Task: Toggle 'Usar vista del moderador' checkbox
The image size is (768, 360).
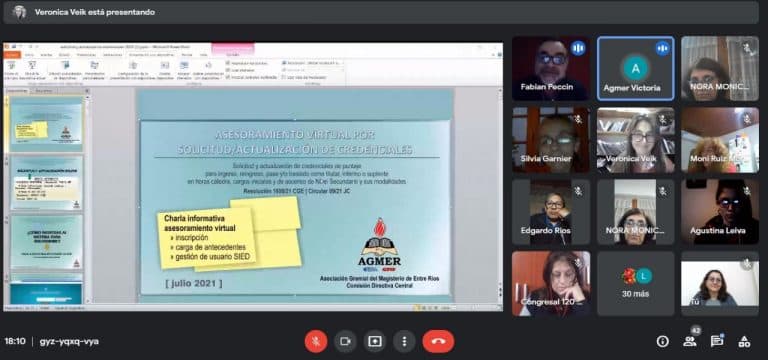Action: (x=284, y=77)
